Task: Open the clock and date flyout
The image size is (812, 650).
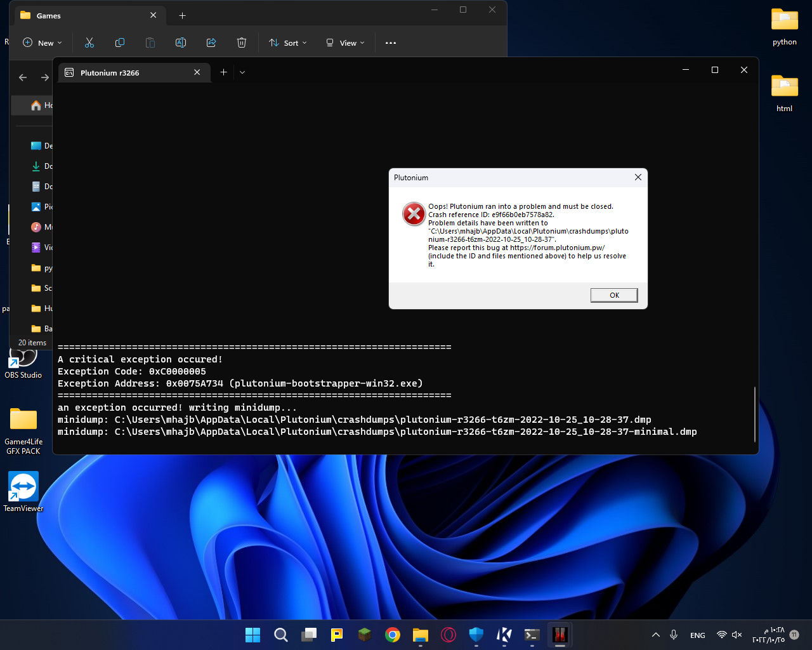Action: [x=768, y=635]
